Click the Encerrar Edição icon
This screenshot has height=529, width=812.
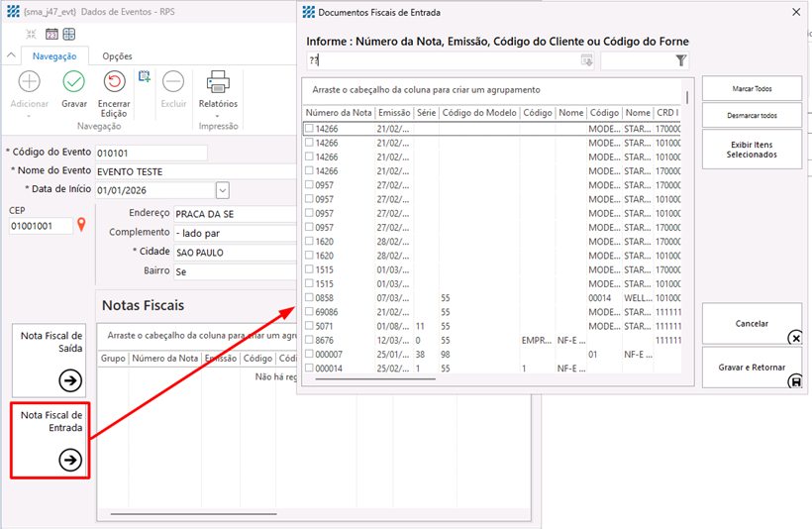114,82
